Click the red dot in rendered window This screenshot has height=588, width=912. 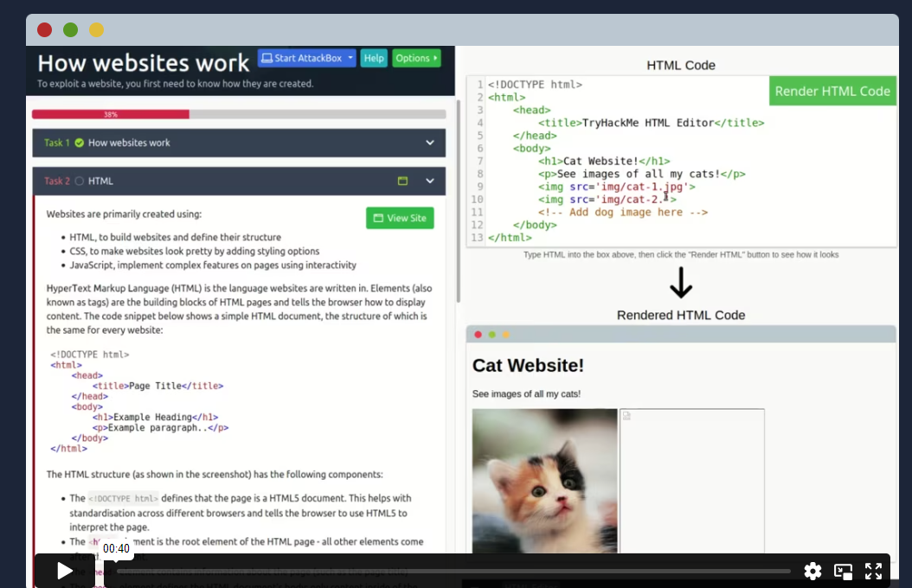[x=478, y=335]
